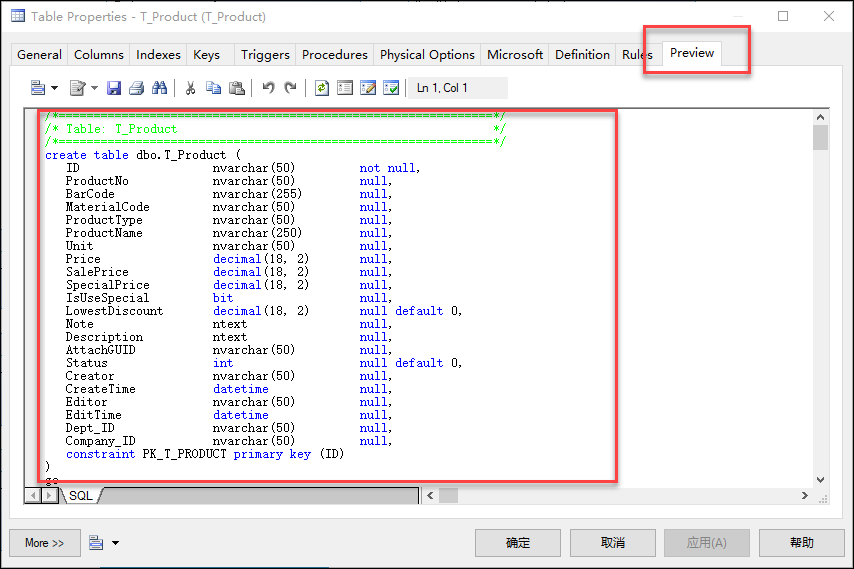Open the Columns tab

tap(99, 55)
